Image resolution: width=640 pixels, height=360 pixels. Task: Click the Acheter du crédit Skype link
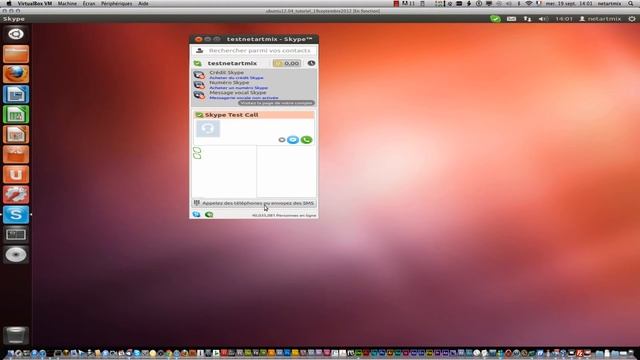[x=236, y=78]
